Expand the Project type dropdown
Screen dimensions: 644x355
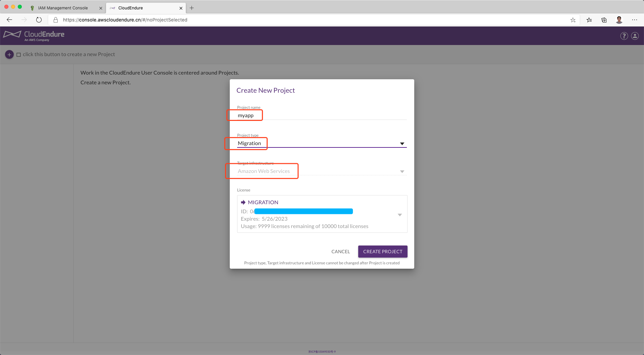[402, 144]
